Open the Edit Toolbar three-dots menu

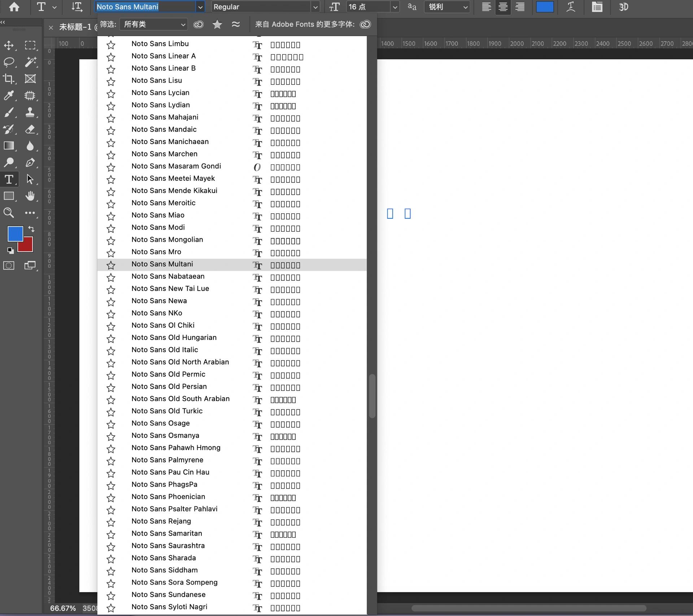click(x=30, y=213)
